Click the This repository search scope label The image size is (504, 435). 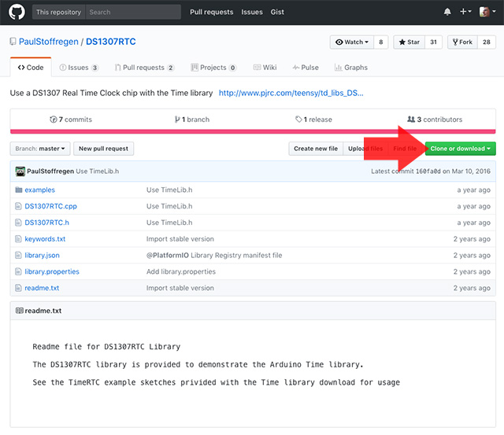coord(58,13)
